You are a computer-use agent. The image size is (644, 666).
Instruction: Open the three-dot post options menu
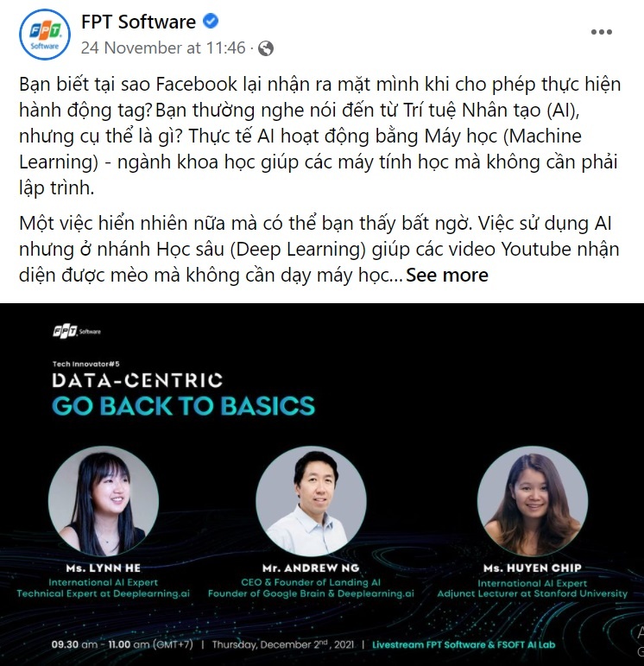[x=602, y=32]
